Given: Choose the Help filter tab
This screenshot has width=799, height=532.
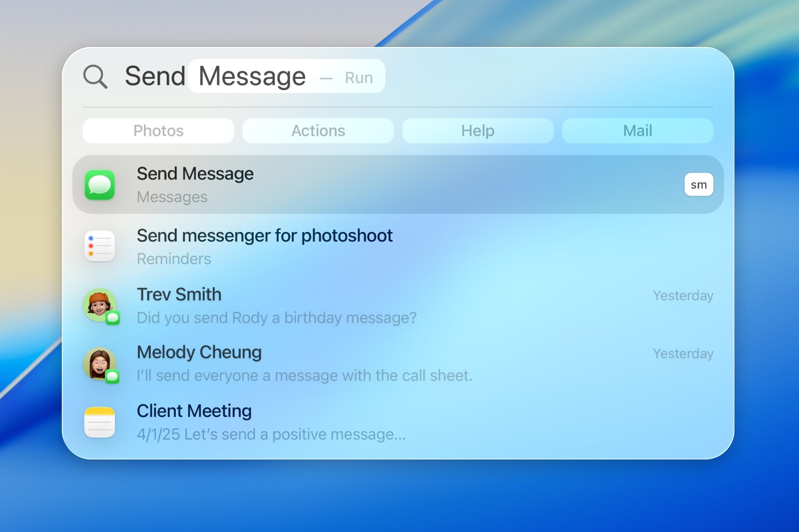Looking at the screenshot, I should pos(477,131).
